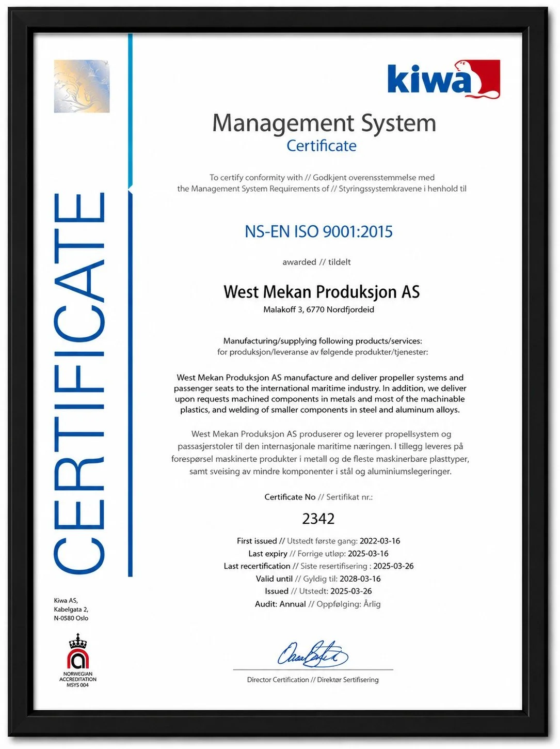
Task: Click the 'Audit: Annual // Oppfølging: Årlig' line
Action: [x=318, y=604]
